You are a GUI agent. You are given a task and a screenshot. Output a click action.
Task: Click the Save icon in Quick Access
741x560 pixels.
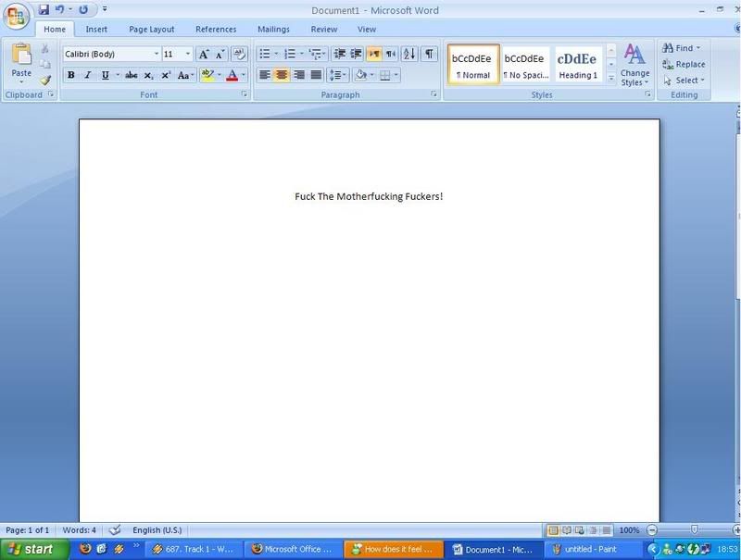tap(44, 10)
